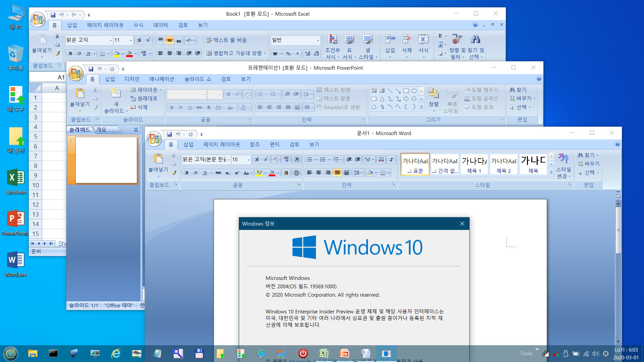Click the red power icon on taskbar

(303, 353)
